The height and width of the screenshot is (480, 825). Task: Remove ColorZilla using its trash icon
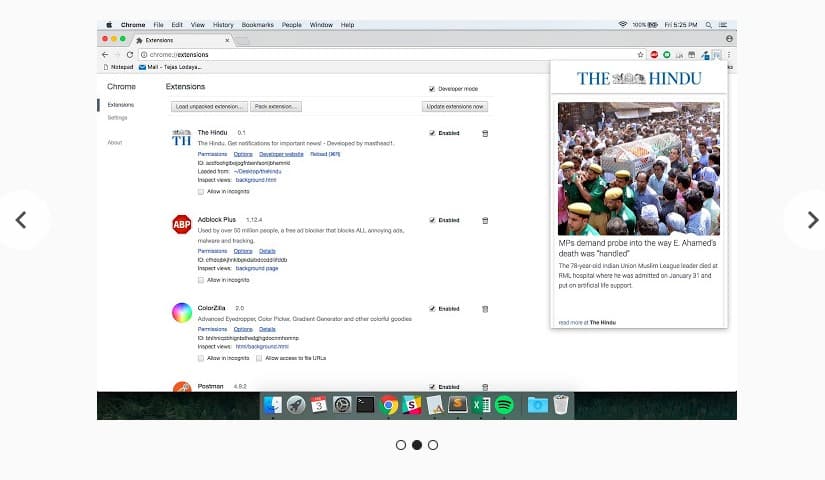point(485,309)
